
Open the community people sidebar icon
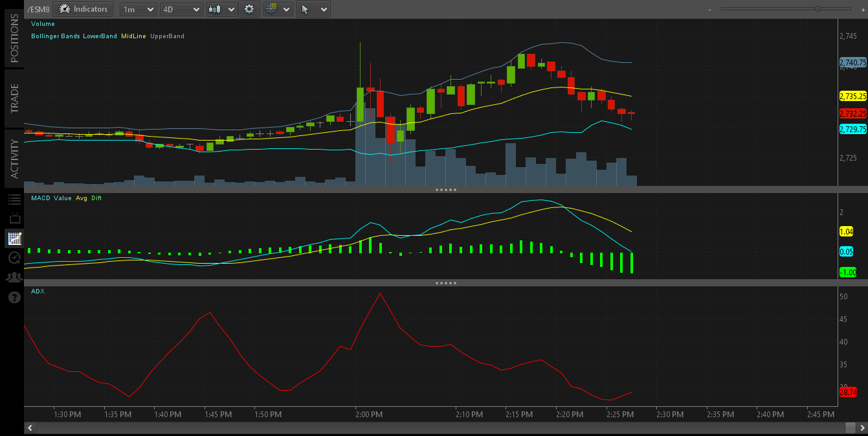coord(14,277)
